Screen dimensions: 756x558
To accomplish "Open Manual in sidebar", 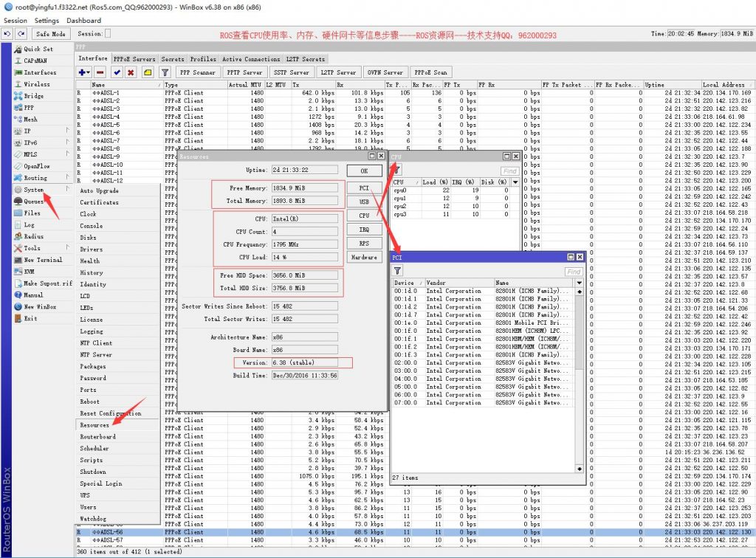I will (x=33, y=295).
